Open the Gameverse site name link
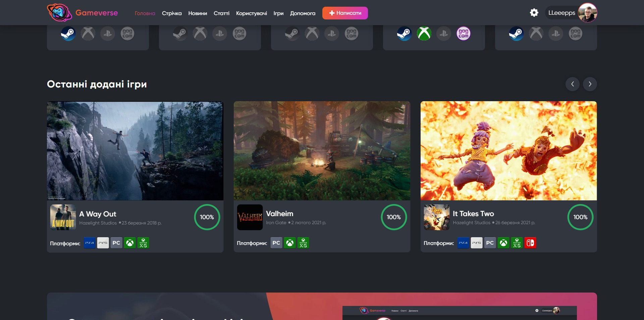This screenshot has height=320, width=644. (x=97, y=13)
